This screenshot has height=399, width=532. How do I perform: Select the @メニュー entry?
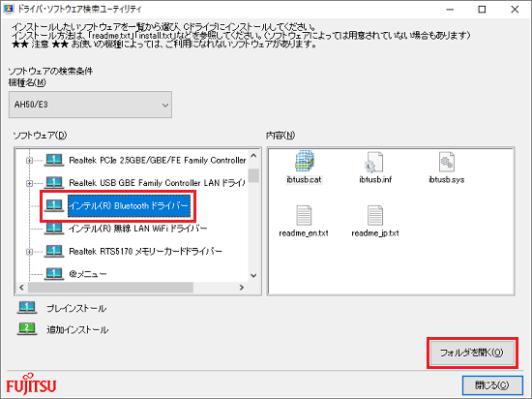(x=88, y=274)
